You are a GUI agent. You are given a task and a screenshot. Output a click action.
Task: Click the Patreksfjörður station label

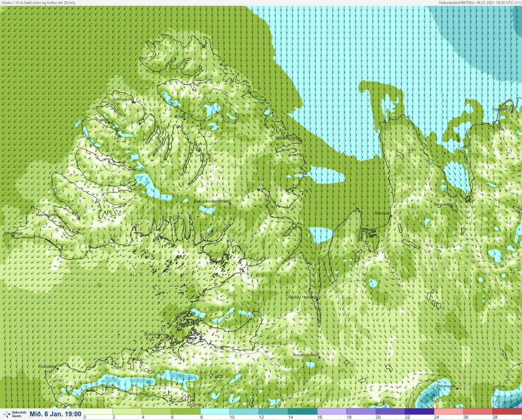47,214
